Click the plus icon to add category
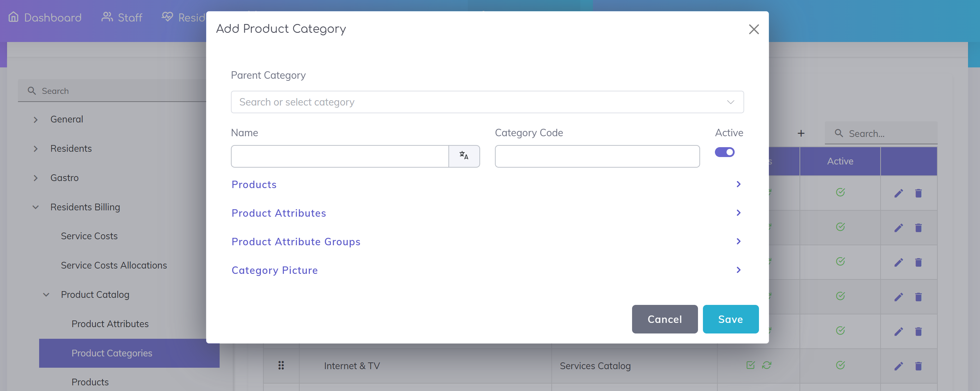 (801, 133)
